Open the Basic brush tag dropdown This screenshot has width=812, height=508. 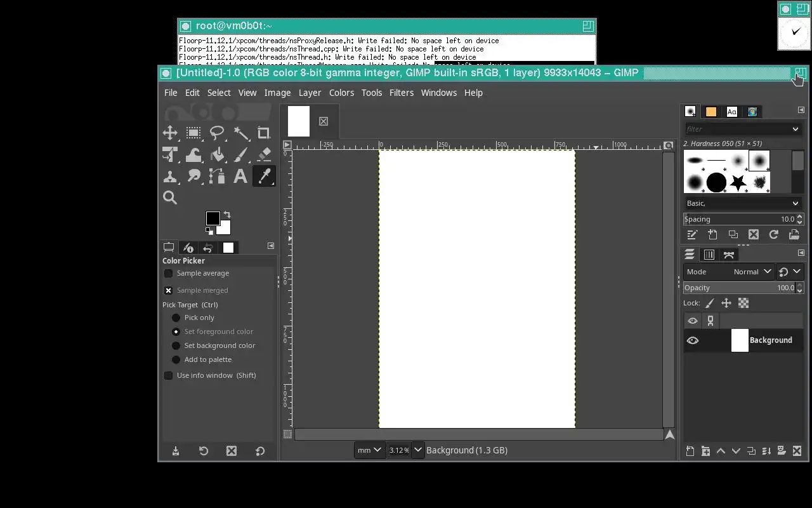pos(795,203)
